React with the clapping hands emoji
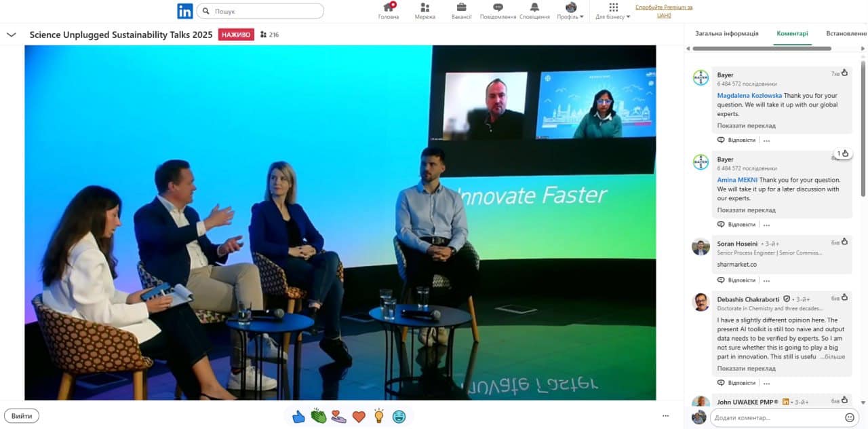Viewport: 868px width, 429px height. tap(319, 416)
